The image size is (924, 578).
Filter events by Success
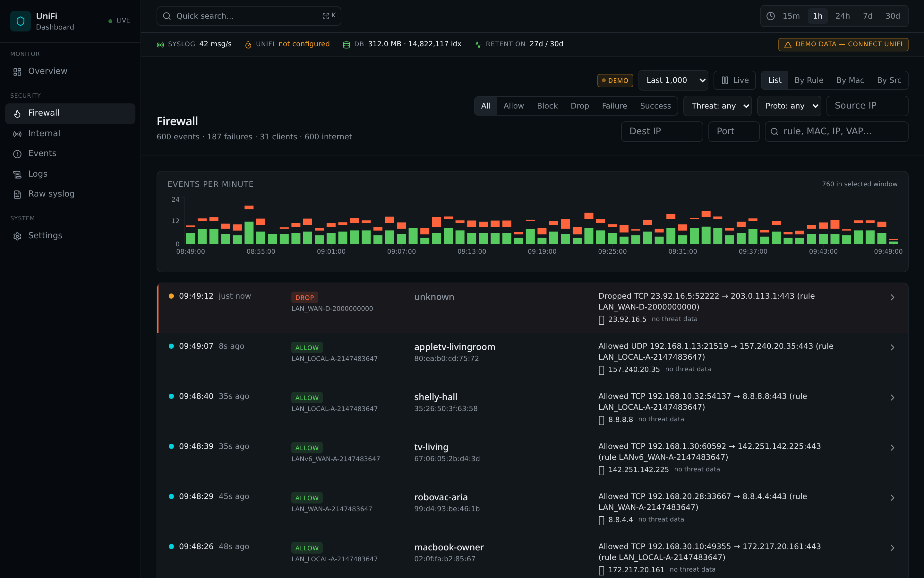click(x=655, y=106)
